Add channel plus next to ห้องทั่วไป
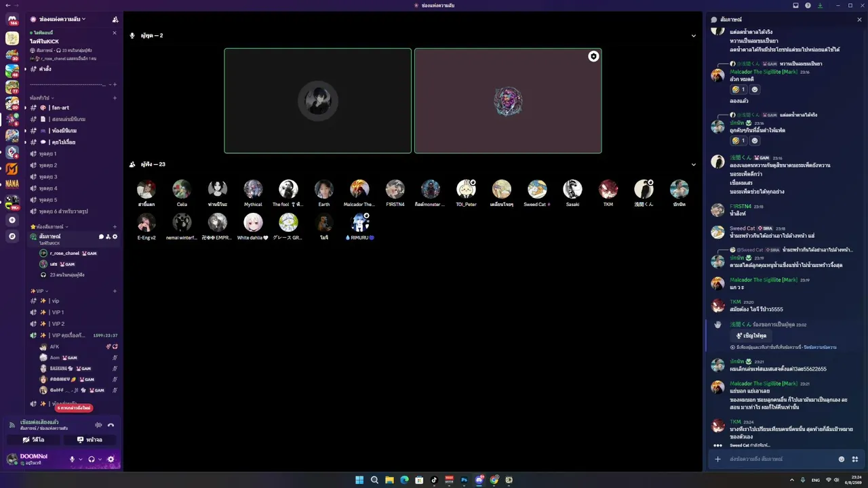 115,98
